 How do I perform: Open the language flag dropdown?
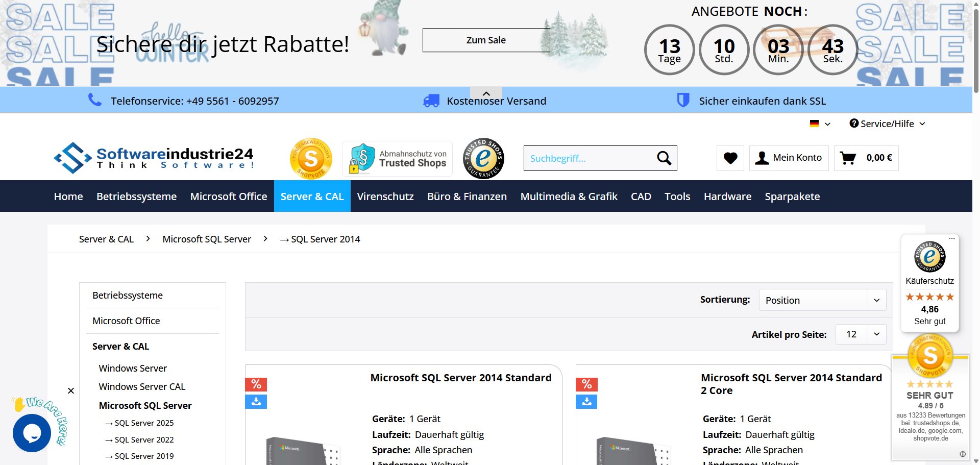(820, 124)
